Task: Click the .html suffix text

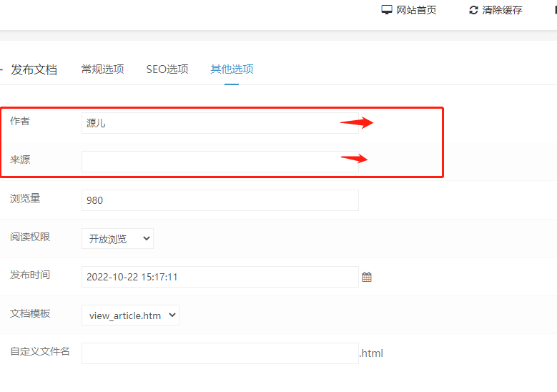Action: click(371, 353)
